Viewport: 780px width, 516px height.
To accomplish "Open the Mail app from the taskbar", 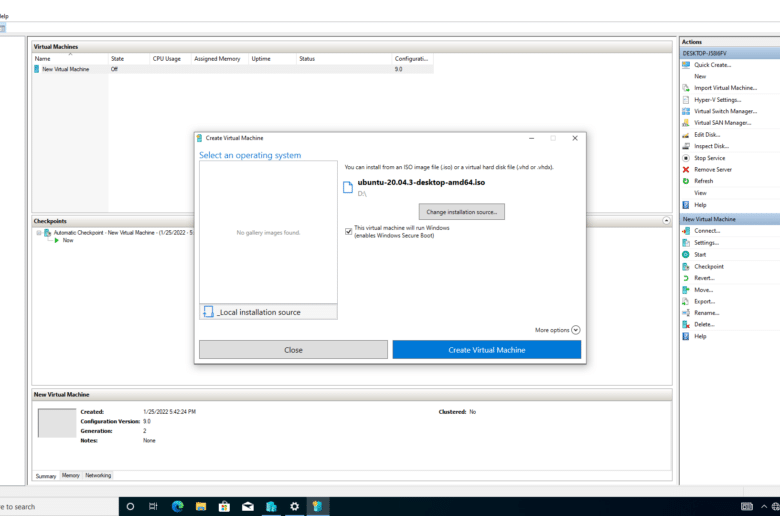I will 248,507.
